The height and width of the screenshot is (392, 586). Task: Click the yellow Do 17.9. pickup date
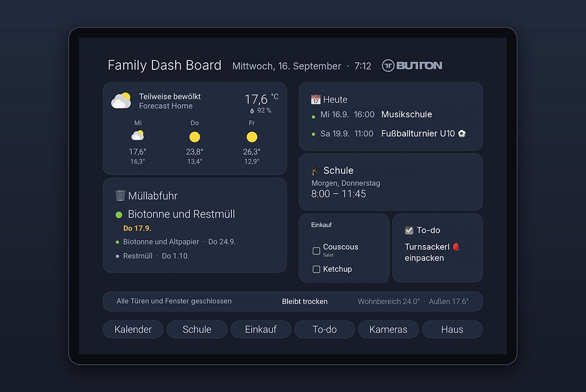137,228
